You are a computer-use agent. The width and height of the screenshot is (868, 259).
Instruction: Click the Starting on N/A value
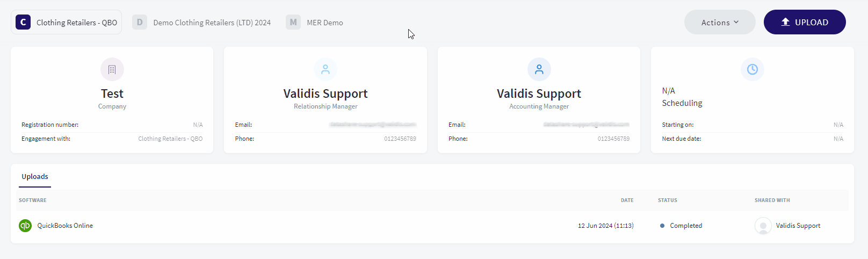(x=838, y=125)
